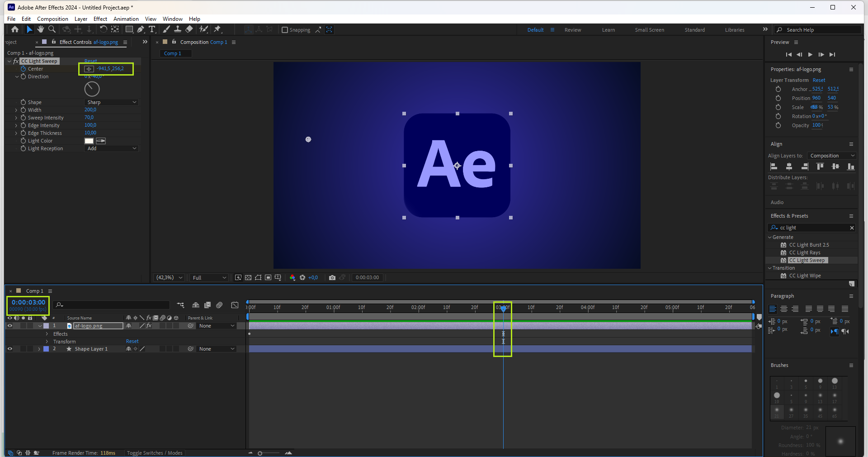This screenshot has width=868, height=457.
Task: Open the Light Color swatch
Action: tap(89, 141)
